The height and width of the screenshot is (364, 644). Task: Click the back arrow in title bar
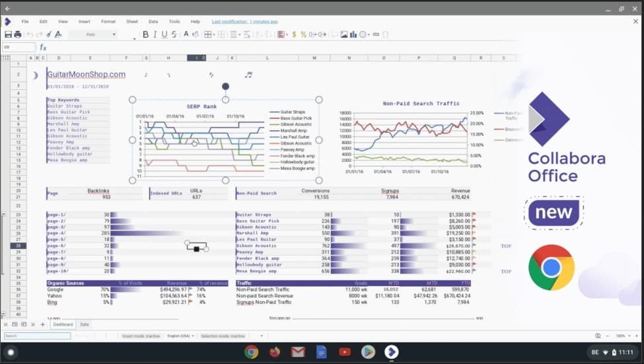tap(7, 8)
